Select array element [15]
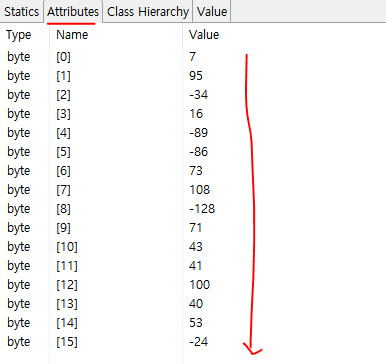The width and height of the screenshot is (386, 364). (67, 342)
